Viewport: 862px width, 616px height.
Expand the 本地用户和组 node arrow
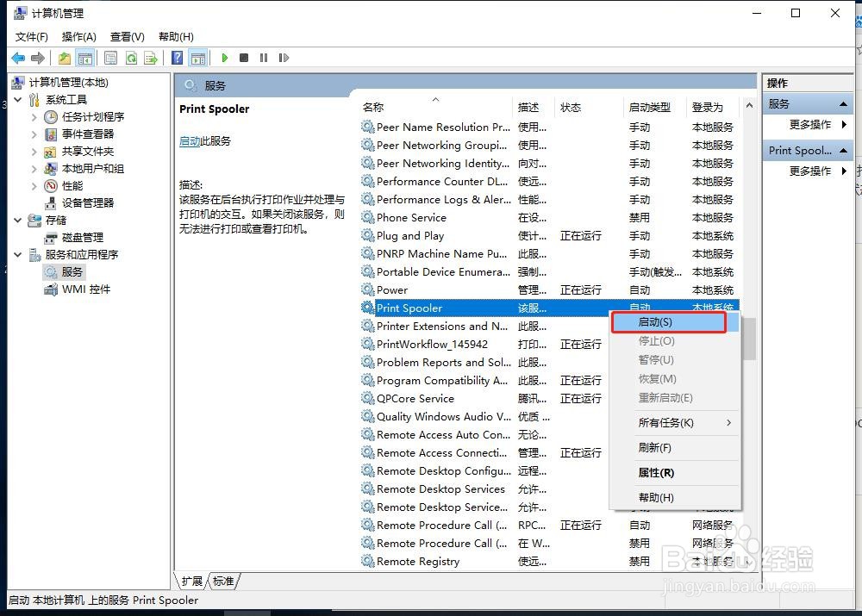point(34,169)
